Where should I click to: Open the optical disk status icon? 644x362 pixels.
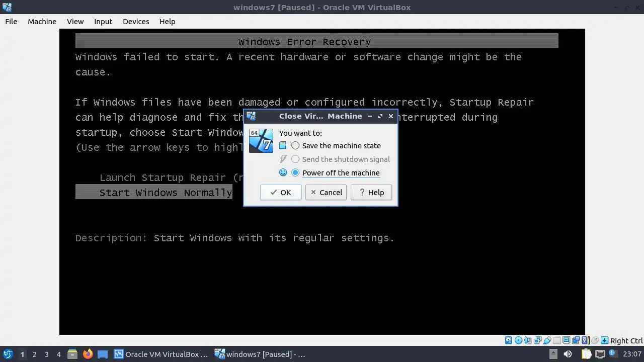[x=519, y=340]
